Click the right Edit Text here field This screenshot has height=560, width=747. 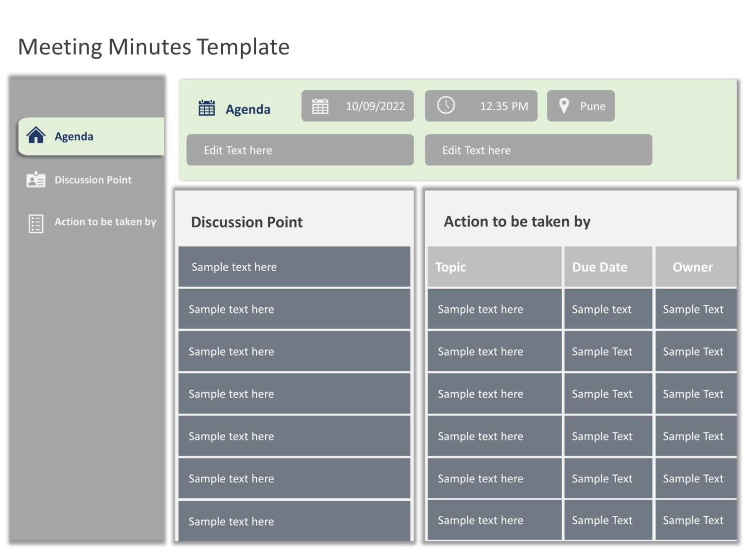click(x=538, y=150)
